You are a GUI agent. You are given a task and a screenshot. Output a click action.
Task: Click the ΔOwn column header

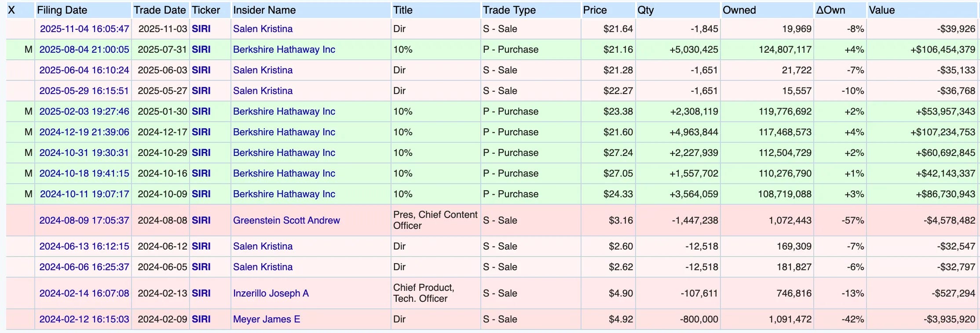pos(830,10)
